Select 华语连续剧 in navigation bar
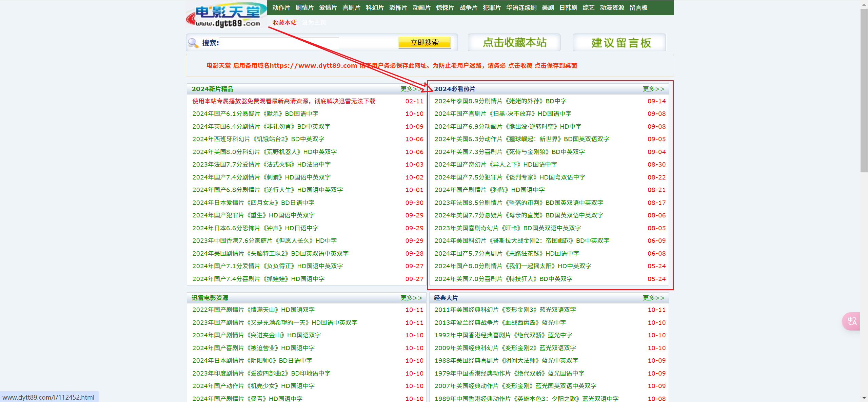 (521, 8)
